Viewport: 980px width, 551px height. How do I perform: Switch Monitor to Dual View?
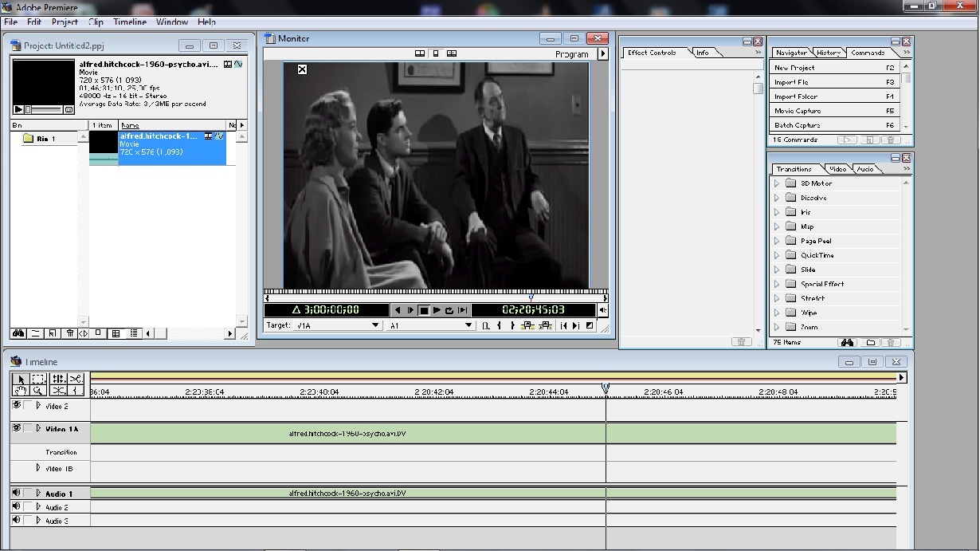[x=420, y=53]
